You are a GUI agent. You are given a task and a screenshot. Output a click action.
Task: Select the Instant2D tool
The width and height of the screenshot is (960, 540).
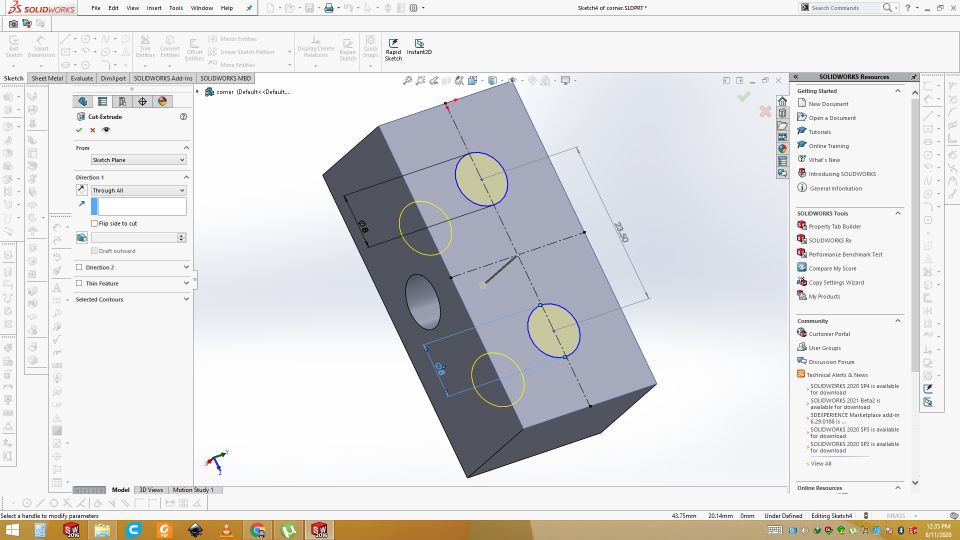coord(419,47)
